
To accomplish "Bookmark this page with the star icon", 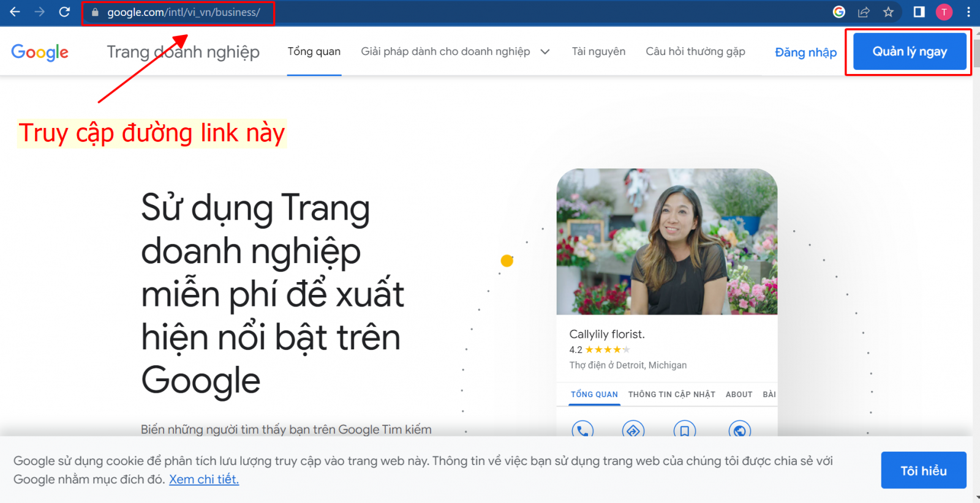I will pyautogui.click(x=888, y=12).
